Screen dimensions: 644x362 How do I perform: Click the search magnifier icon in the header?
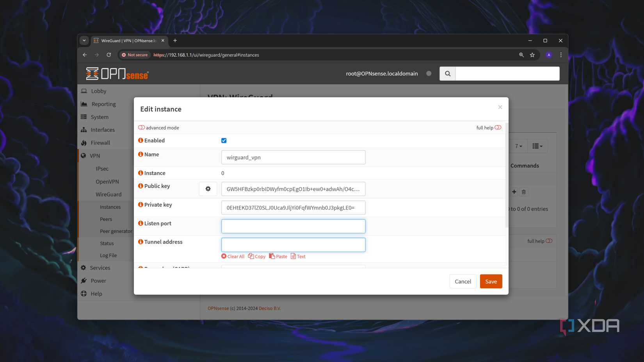coord(447,73)
